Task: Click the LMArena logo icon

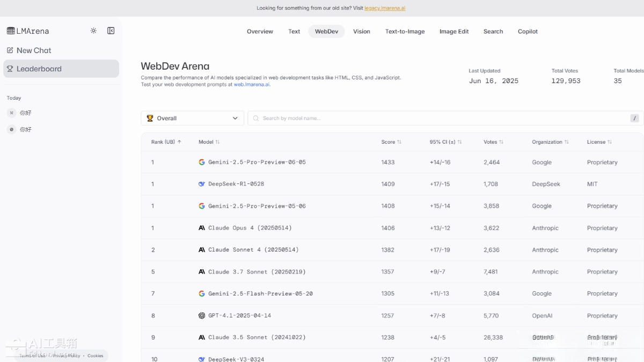Action: [11, 31]
